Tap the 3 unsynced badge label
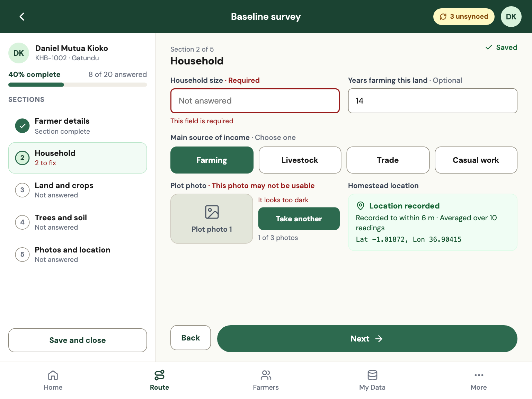The width and height of the screenshot is (532, 399). (469, 17)
